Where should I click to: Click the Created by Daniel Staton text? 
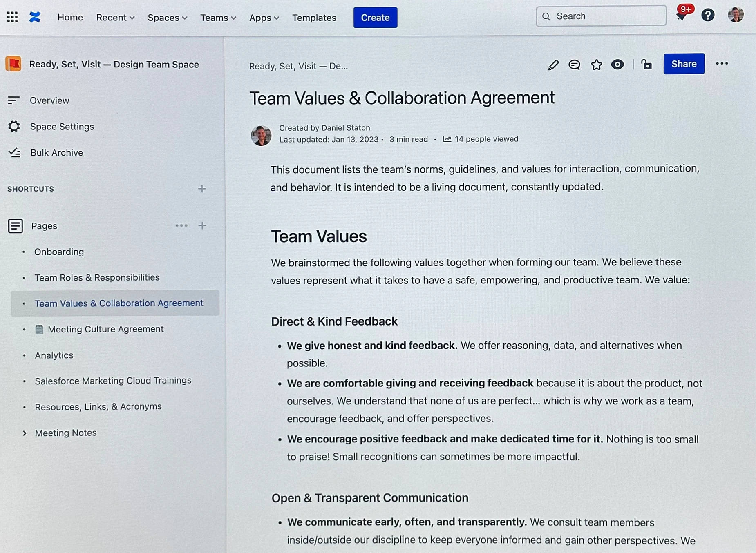tap(324, 128)
